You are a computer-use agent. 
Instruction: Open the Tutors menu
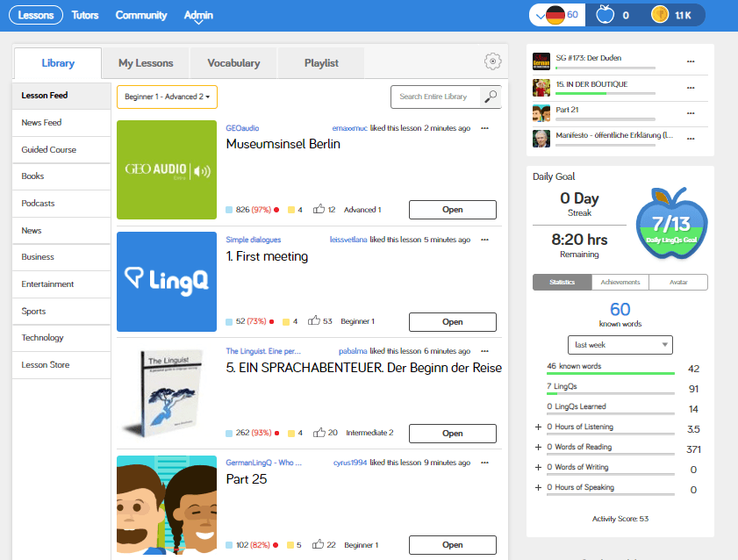(x=85, y=15)
